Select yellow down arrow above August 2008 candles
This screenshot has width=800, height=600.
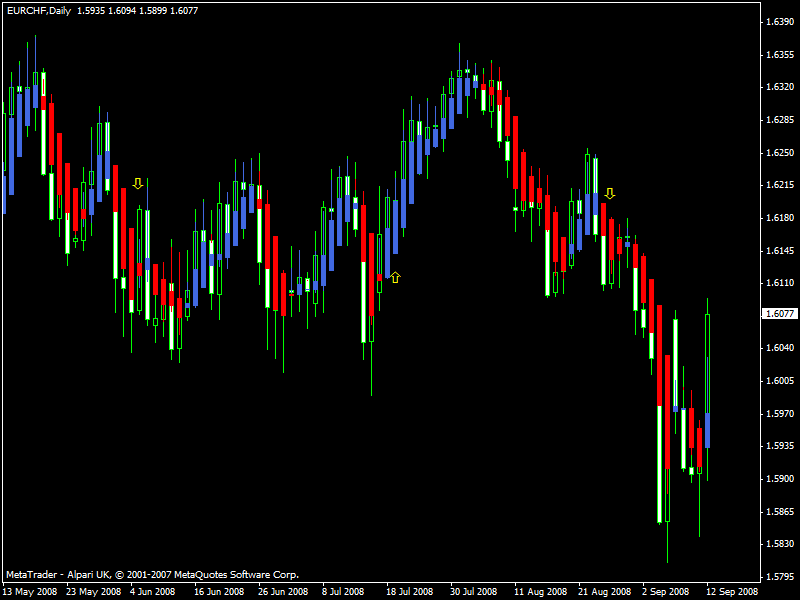click(610, 193)
